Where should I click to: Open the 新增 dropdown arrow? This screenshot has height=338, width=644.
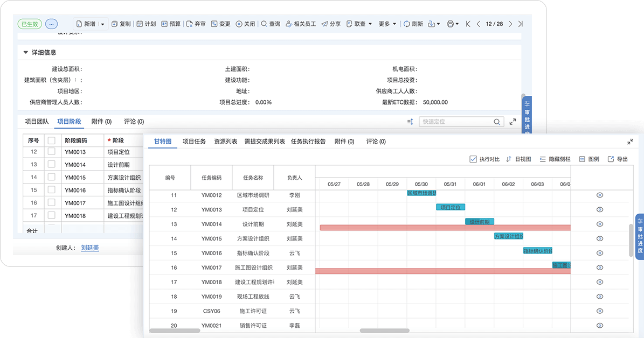[x=103, y=24]
